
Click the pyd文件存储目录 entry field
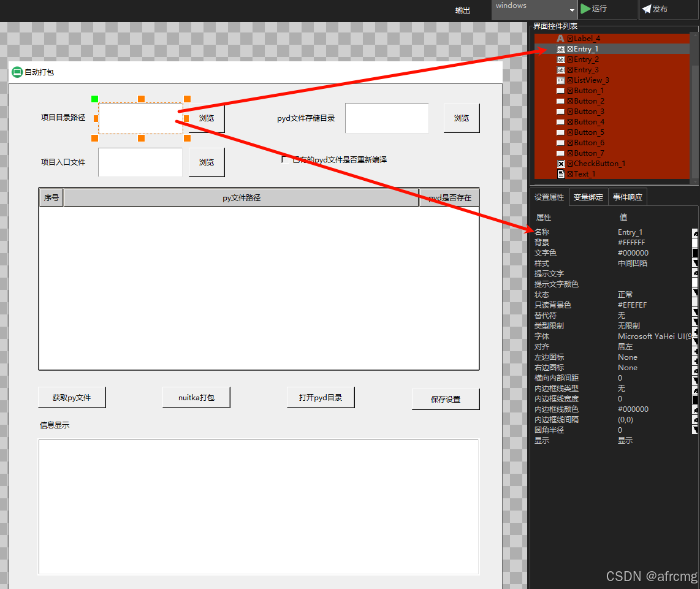point(387,118)
